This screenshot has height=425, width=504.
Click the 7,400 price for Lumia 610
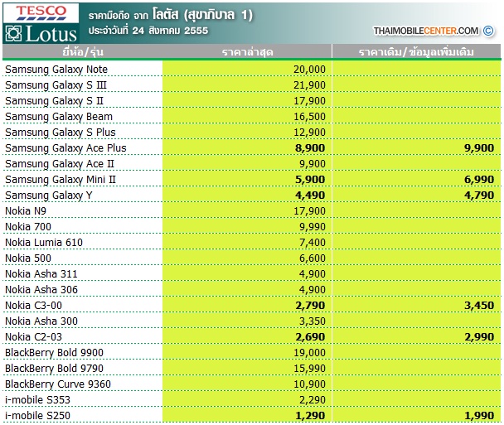pyautogui.click(x=313, y=243)
